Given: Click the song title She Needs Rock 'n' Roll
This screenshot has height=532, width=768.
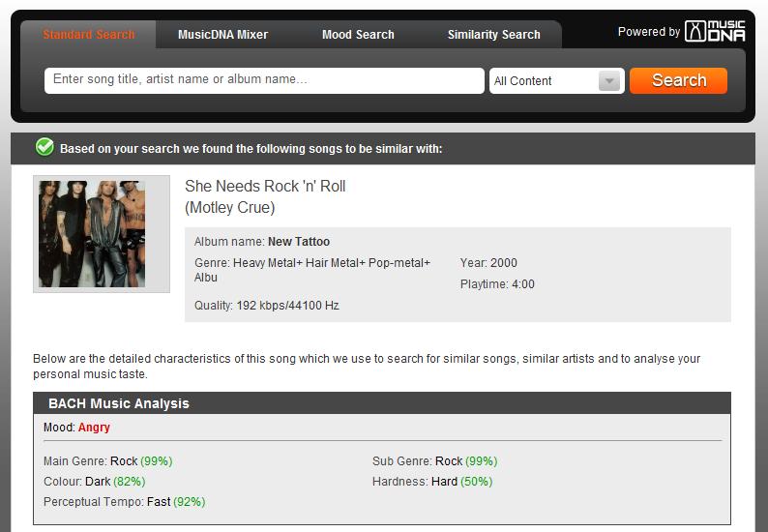Looking at the screenshot, I should coord(265,186).
